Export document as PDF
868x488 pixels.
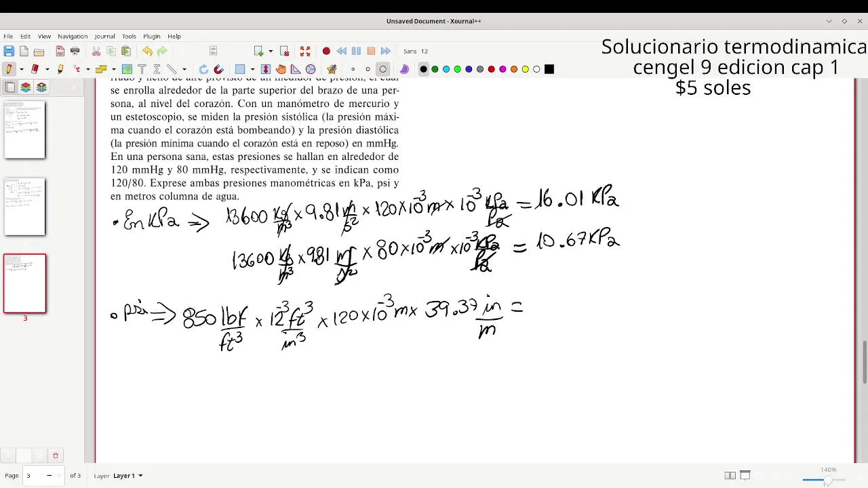coord(60,51)
